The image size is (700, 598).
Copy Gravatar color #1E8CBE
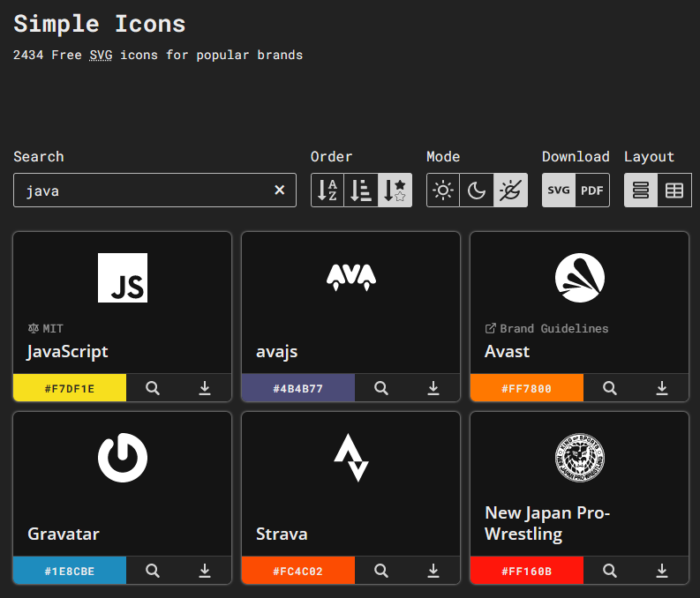pyautogui.click(x=70, y=571)
